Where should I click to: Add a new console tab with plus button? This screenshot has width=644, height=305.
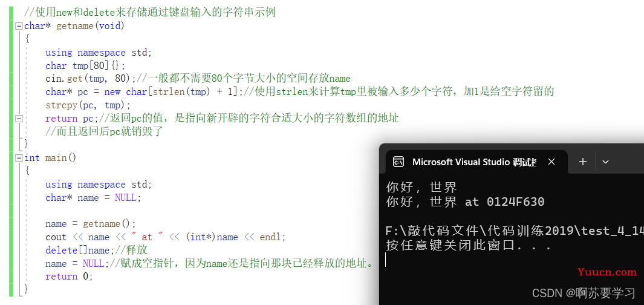tap(582, 162)
